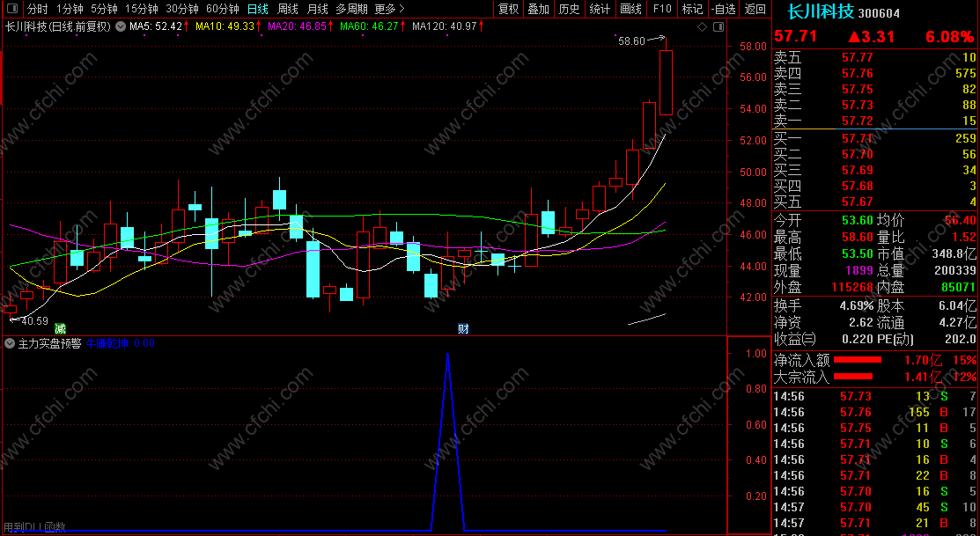Image resolution: width=980 pixels, height=536 pixels.
Task: Click the 买一 price 57.71 row
Action: pos(875,138)
